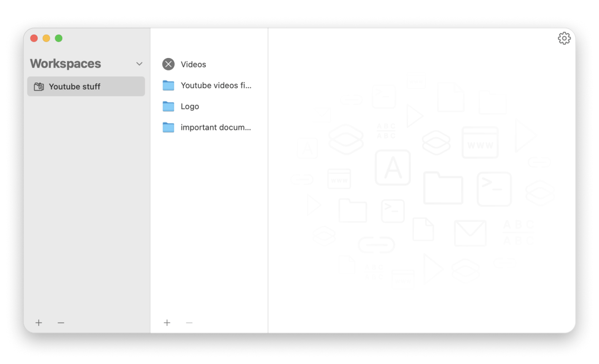Image resolution: width=599 pixels, height=364 pixels.
Task: Click the Youtube videos folder icon
Action: 168,85
